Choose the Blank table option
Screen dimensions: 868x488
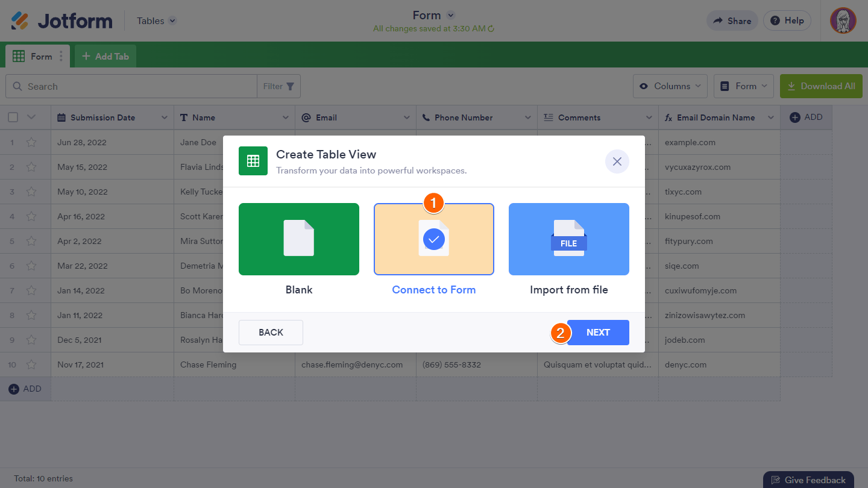[299, 239]
